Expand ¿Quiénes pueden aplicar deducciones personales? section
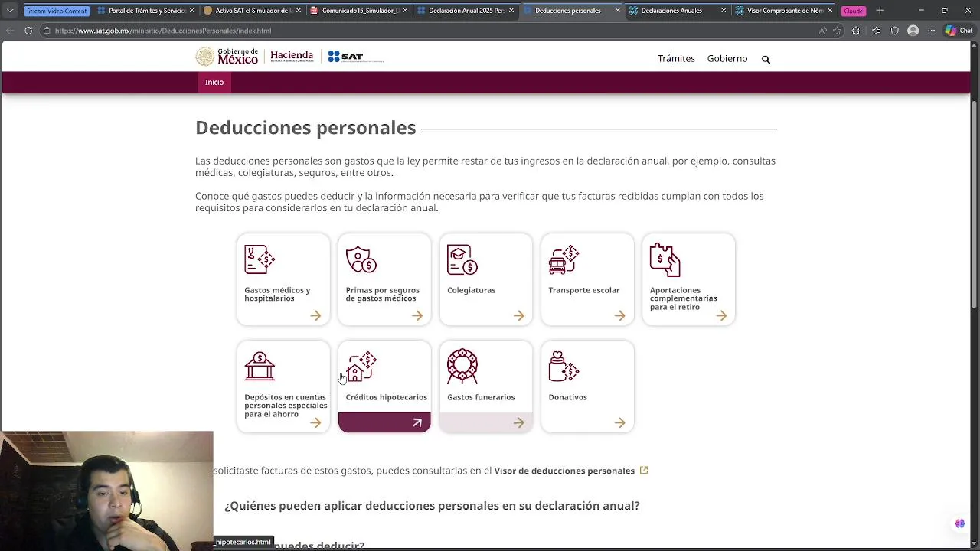Image resolution: width=980 pixels, height=551 pixels. coord(432,506)
